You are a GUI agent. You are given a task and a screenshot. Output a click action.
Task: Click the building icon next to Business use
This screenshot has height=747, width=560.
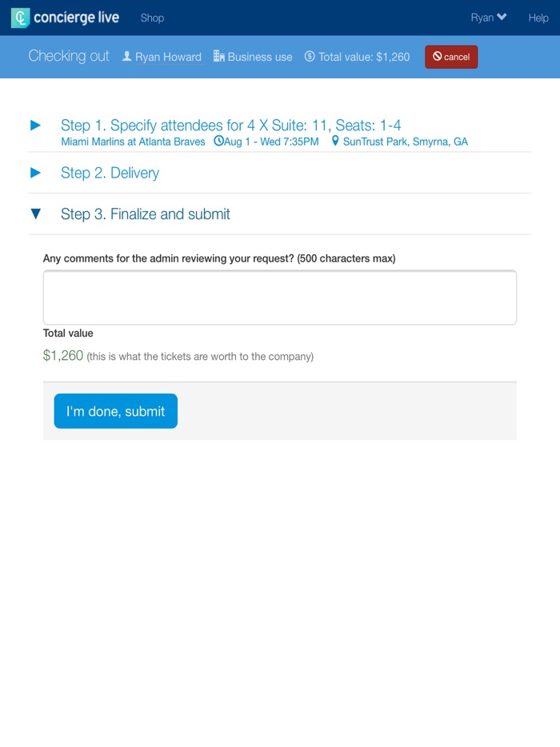[216, 57]
